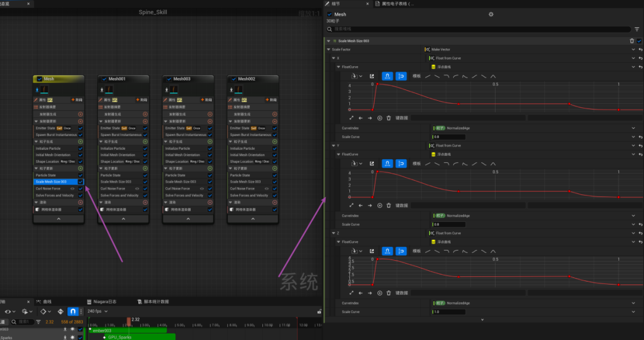Toggle X curve key snapping magnet icon
Image resolution: width=644 pixels, height=340 pixels.
tap(388, 76)
